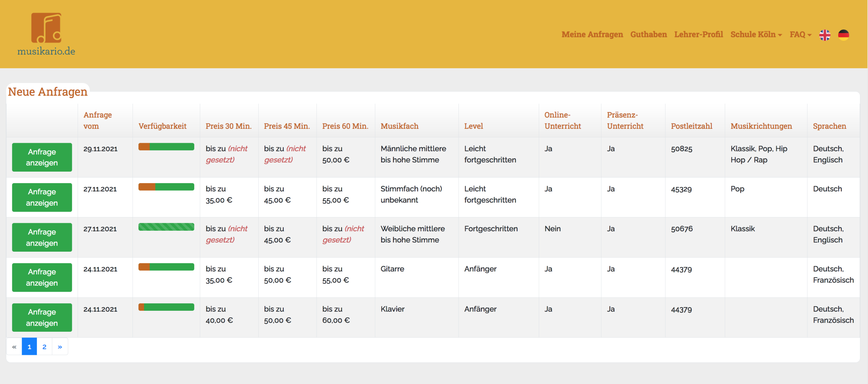Click the Neue Anfragen heading
This screenshot has width=868, height=384.
pos(47,92)
